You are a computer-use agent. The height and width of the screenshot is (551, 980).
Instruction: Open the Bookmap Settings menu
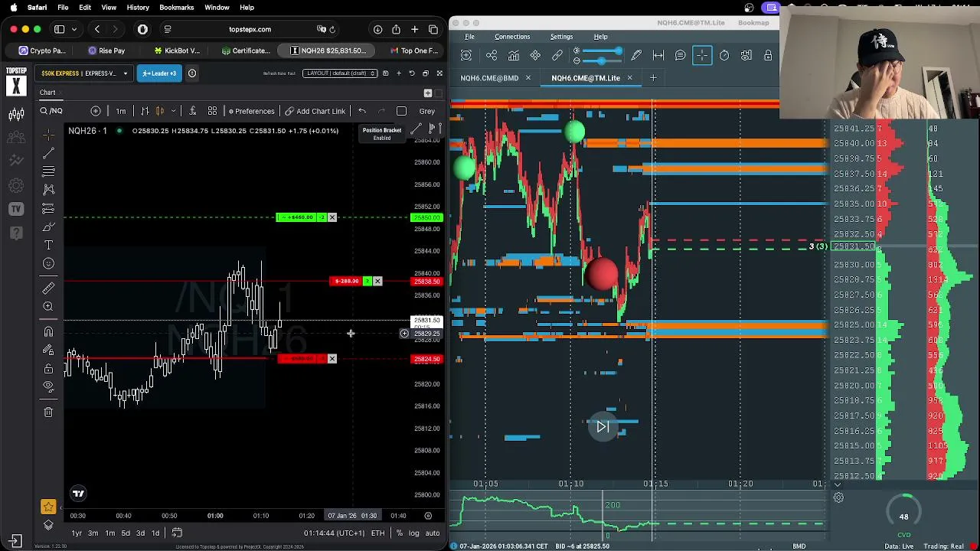click(561, 37)
